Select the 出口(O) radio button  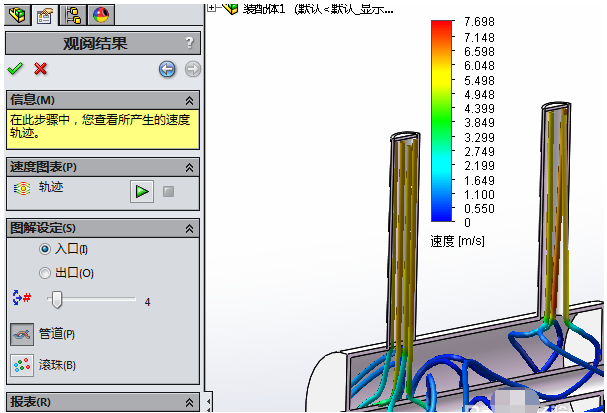coord(45,273)
